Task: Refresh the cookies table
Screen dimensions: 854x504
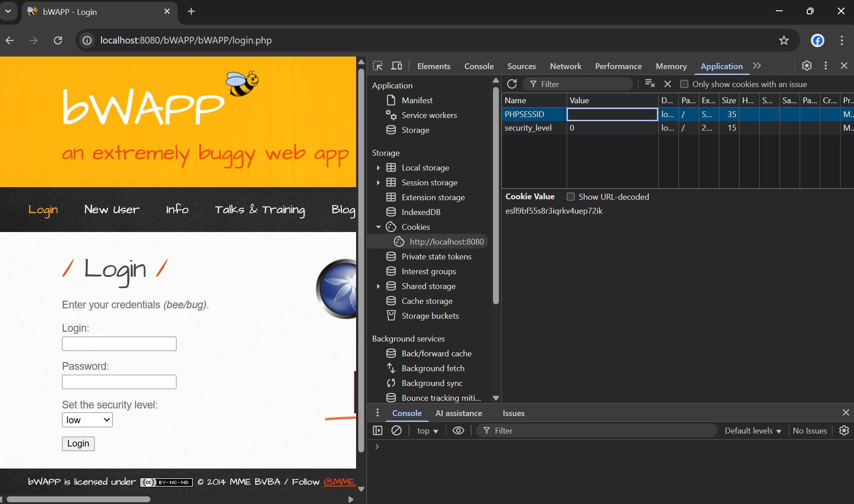Action: pyautogui.click(x=512, y=84)
